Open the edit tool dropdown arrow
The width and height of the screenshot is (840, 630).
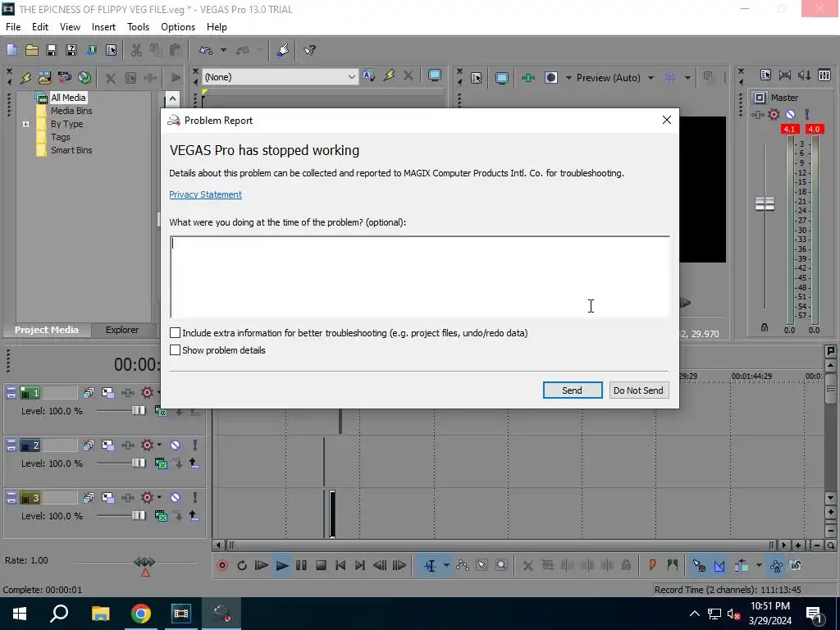pos(445,566)
